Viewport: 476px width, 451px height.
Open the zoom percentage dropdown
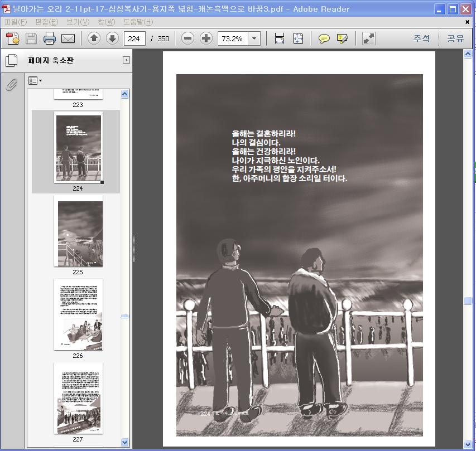254,38
